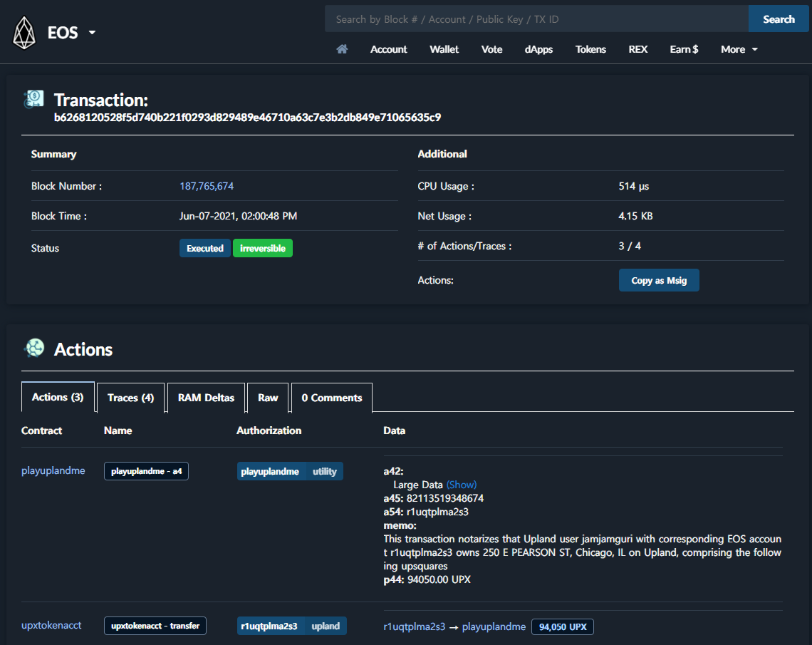Viewport: 812px width, 645px height.
Task: Click the block time Jun-07-2021, 02:00:48 PM
Action: [x=238, y=216]
